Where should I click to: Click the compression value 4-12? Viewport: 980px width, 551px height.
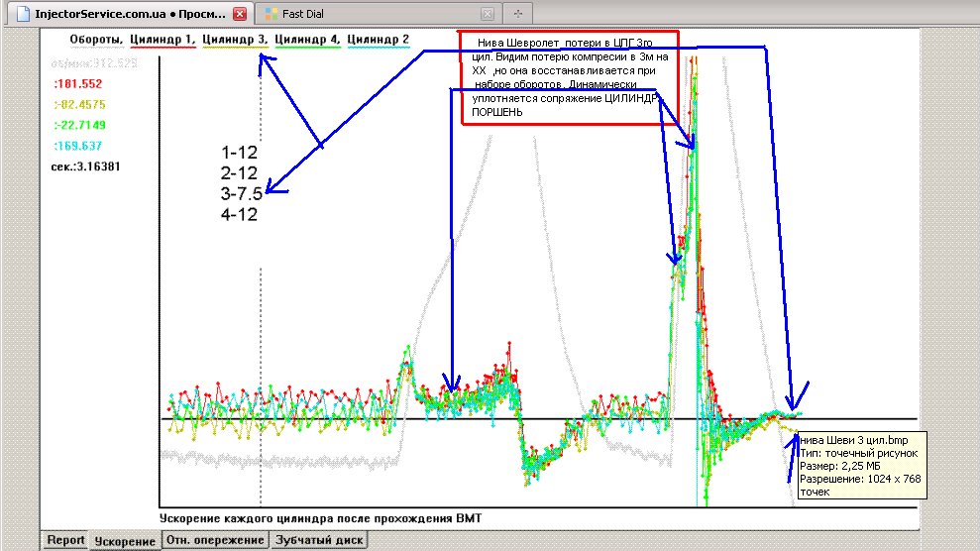(239, 214)
